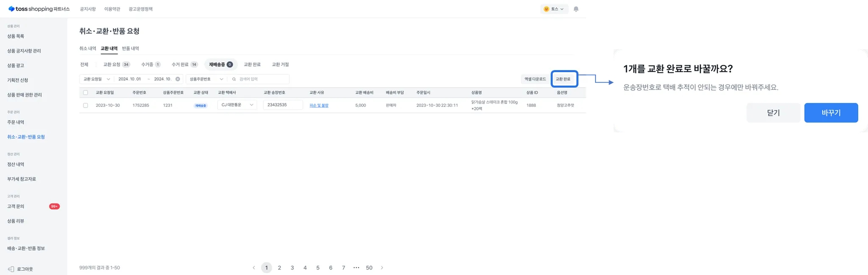Click the 엑셀 다운로드 button
The height and width of the screenshot is (275, 868).
point(535,79)
